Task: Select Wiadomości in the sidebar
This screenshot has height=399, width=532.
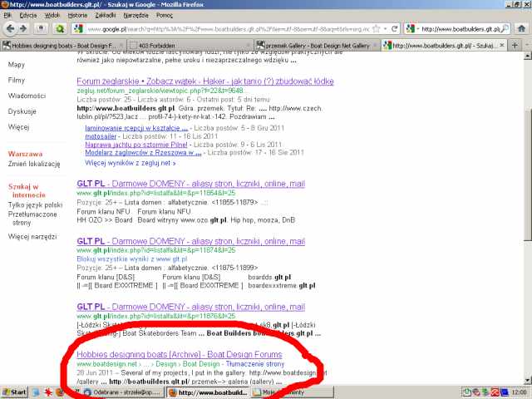Action: point(27,96)
